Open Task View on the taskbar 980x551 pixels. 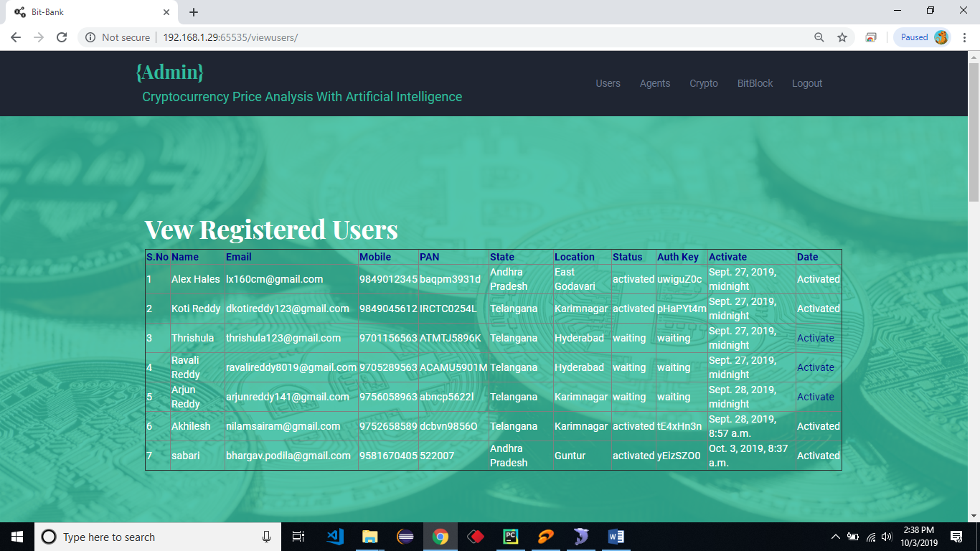[x=299, y=537]
